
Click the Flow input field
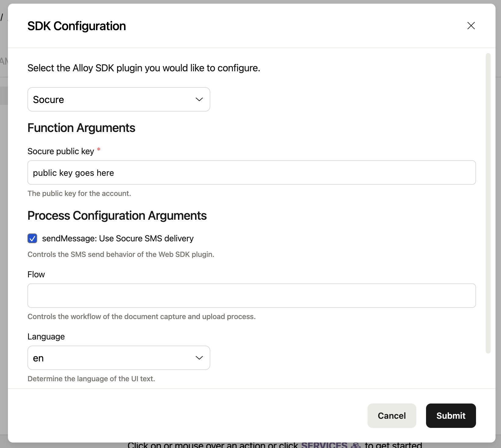252,296
